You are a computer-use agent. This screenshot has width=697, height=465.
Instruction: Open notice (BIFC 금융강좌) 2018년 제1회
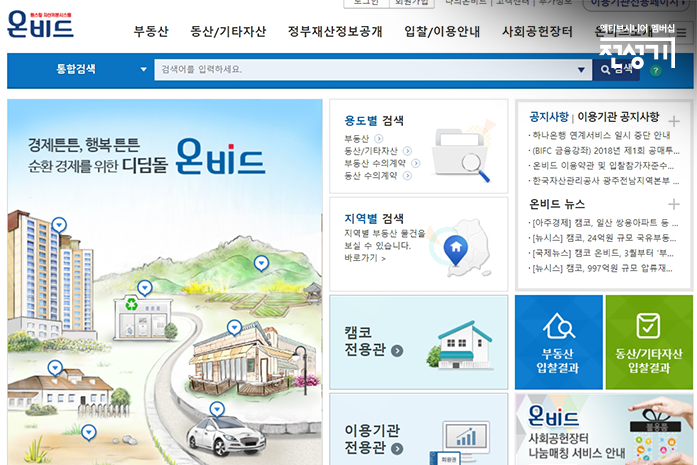coord(605,151)
